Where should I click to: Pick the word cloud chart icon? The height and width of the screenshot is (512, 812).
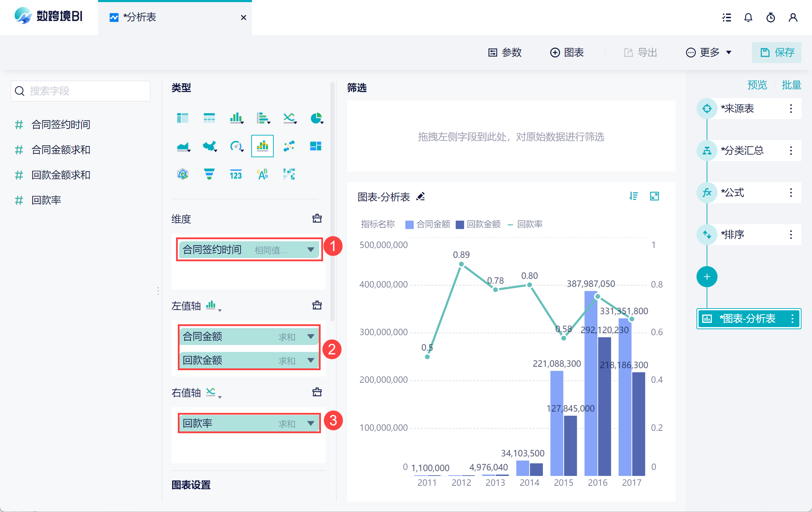click(x=262, y=174)
